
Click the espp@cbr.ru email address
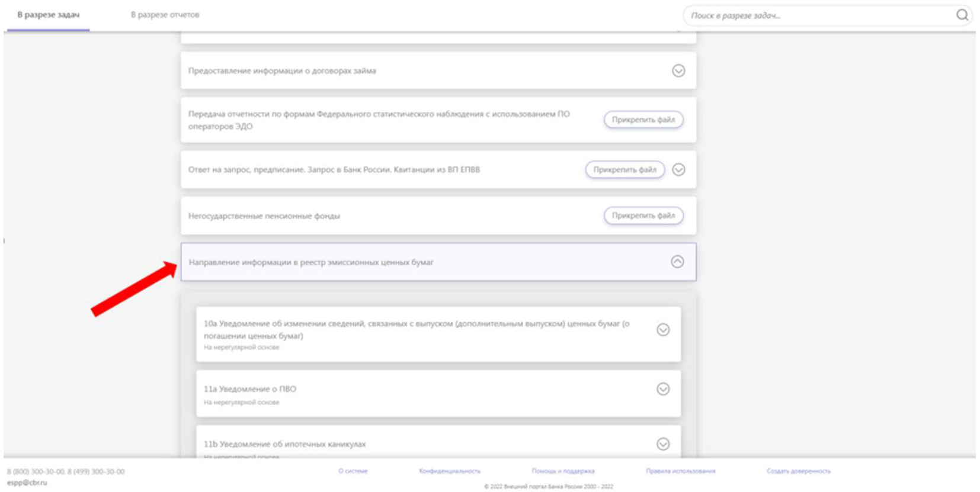[x=27, y=483]
